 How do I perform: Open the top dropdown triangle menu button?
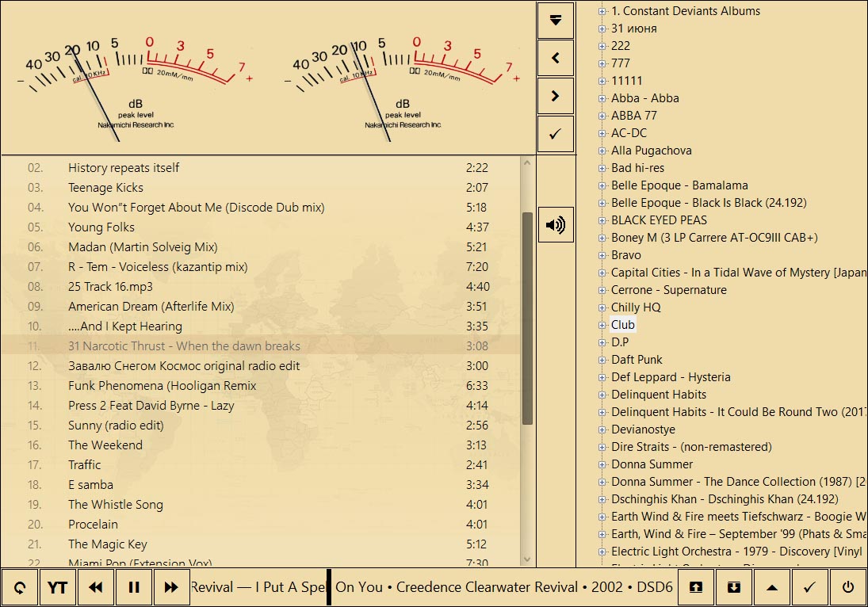click(x=555, y=20)
